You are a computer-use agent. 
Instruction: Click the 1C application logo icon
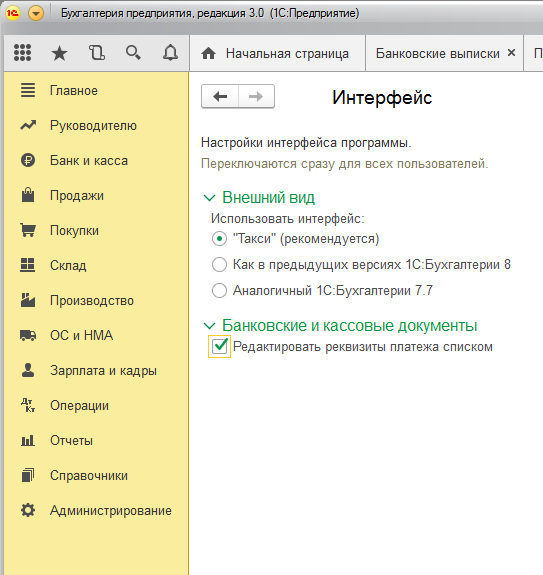click(13, 14)
